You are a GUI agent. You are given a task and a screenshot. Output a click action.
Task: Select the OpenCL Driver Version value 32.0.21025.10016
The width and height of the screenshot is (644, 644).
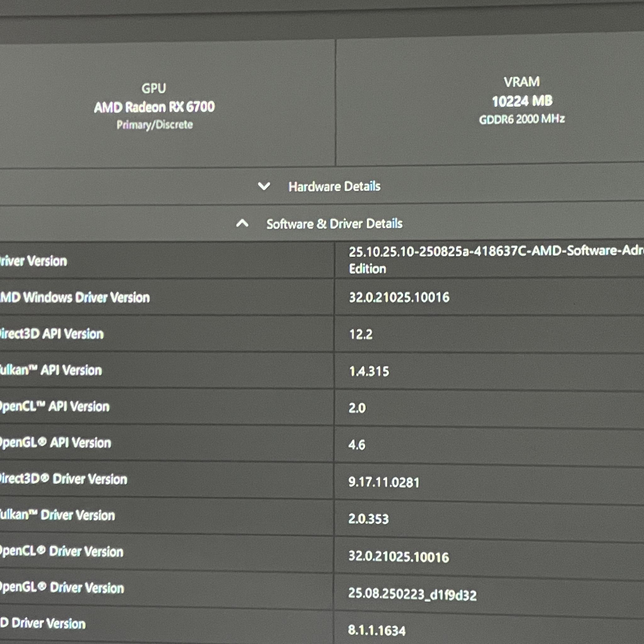[x=399, y=557]
